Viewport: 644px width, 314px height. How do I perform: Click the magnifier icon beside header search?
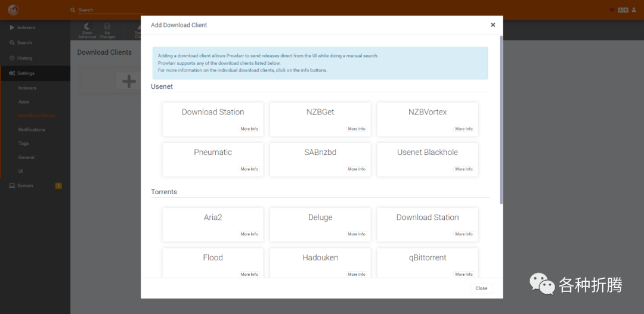pos(73,10)
